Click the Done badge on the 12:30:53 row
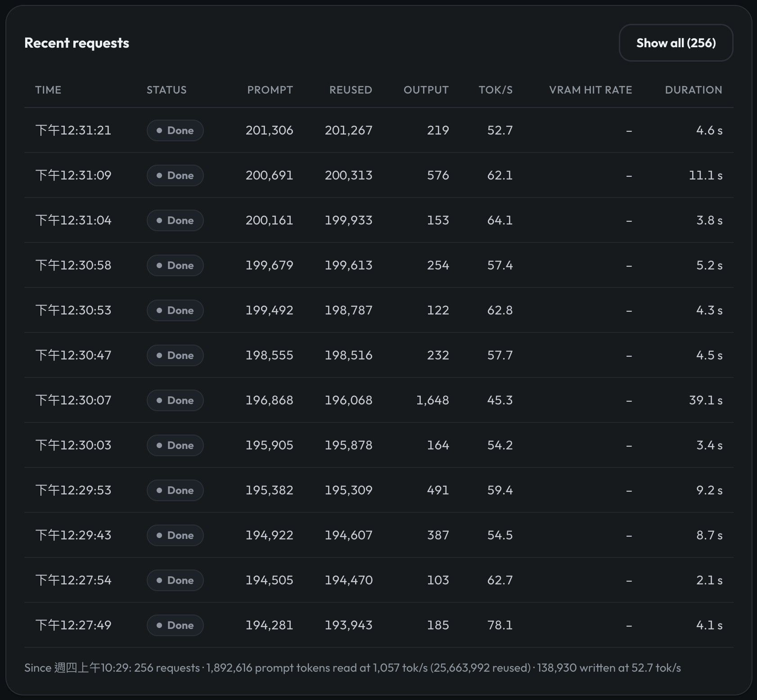This screenshot has width=757, height=700. coord(175,310)
